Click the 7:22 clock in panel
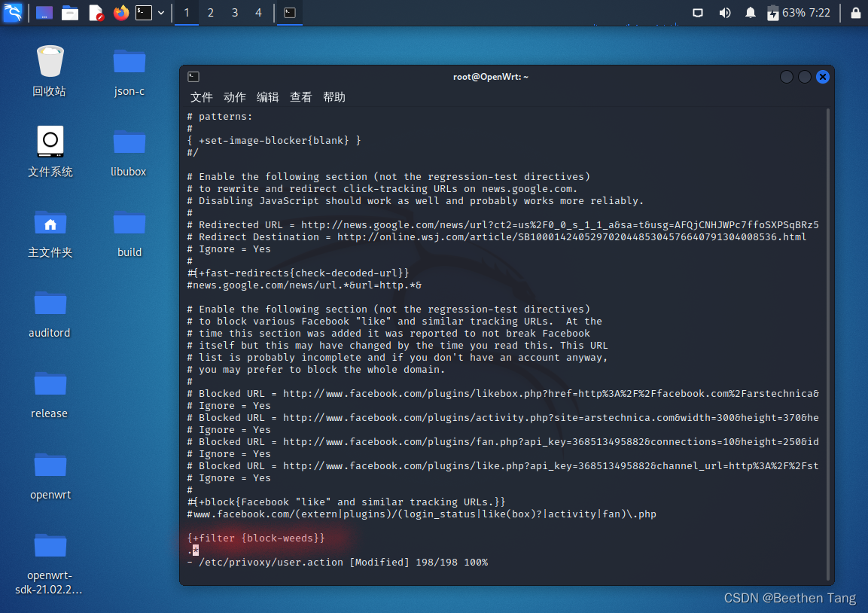Image resolution: width=868 pixels, height=613 pixels. (x=820, y=13)
